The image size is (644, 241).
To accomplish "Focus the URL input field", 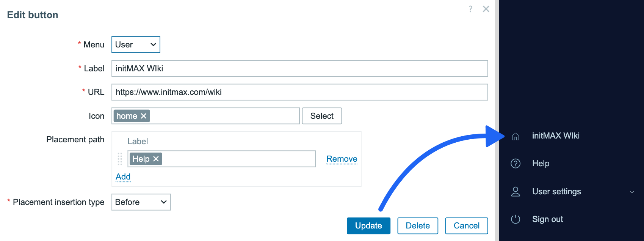I will (x=299, y=92).
